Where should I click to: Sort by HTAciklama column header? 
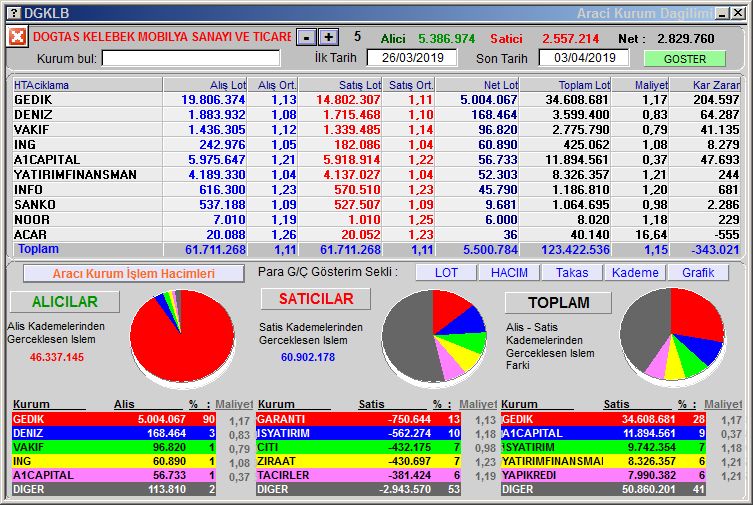pos(87,85)
